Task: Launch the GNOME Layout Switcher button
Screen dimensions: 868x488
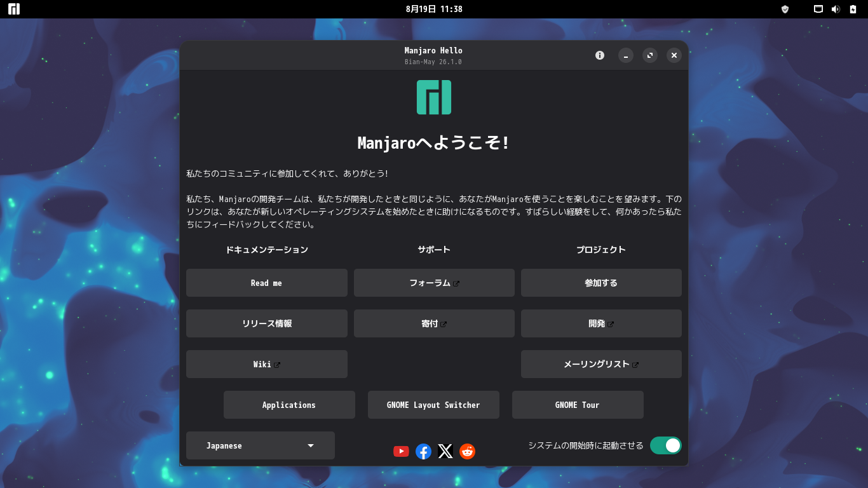Action: click(x=433, y=405)
